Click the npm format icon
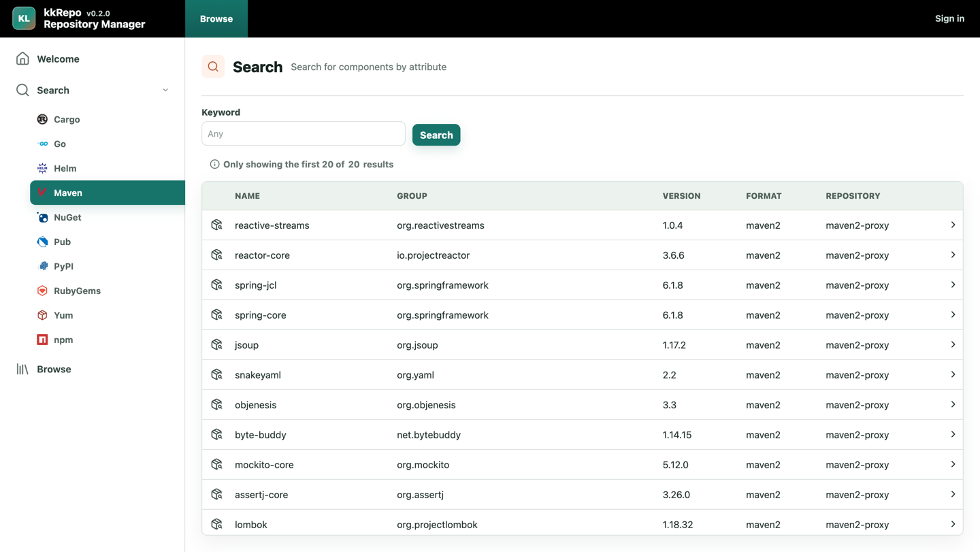Viewport: 980px width, 552px height. (42, 340)
